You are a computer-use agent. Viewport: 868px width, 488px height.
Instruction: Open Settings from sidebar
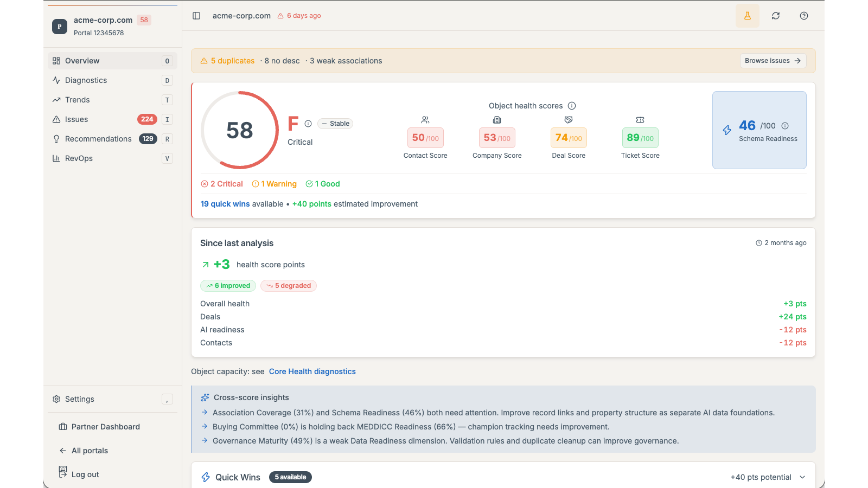point(112,399)
